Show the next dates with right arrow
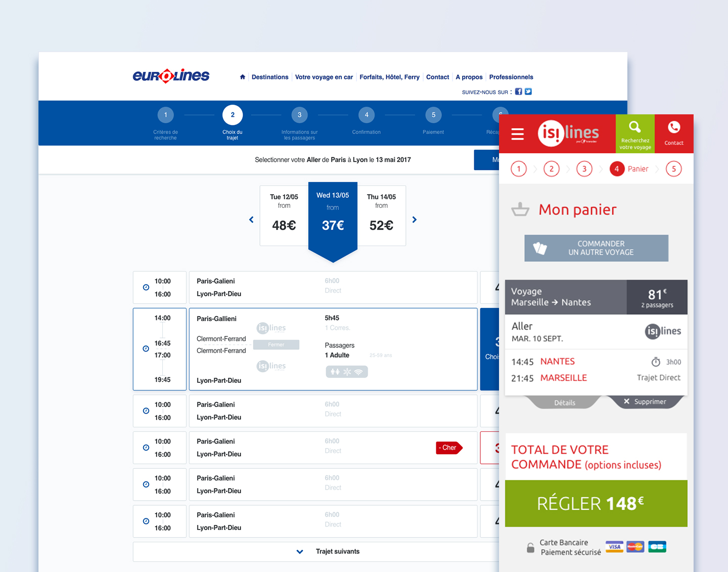This screenshot has height=572, width=728. pos(415,219)
